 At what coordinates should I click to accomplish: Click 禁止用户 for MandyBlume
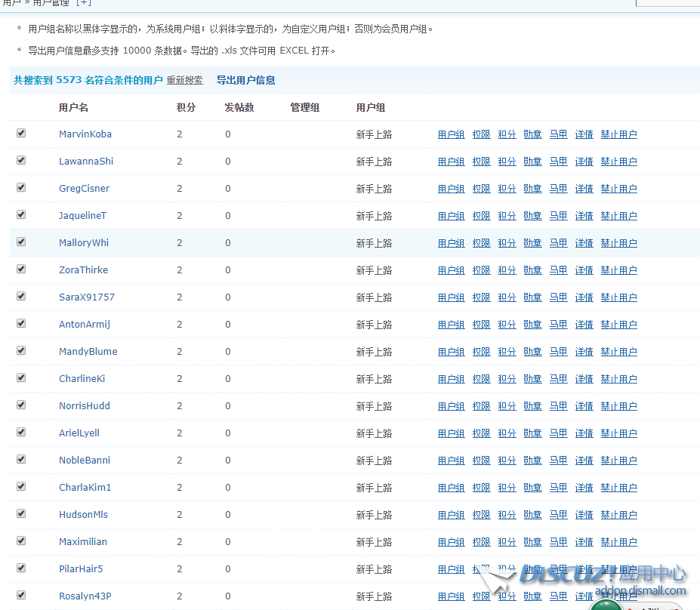coord(618,352)
